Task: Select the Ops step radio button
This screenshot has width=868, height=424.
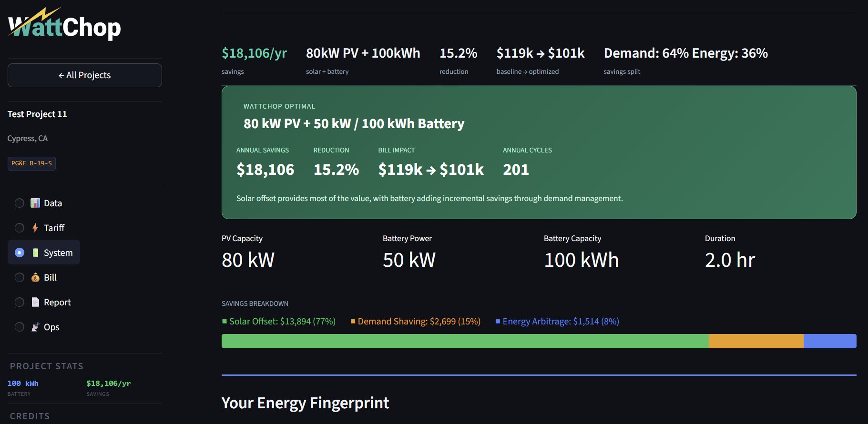Action: [x=20, y=327]
